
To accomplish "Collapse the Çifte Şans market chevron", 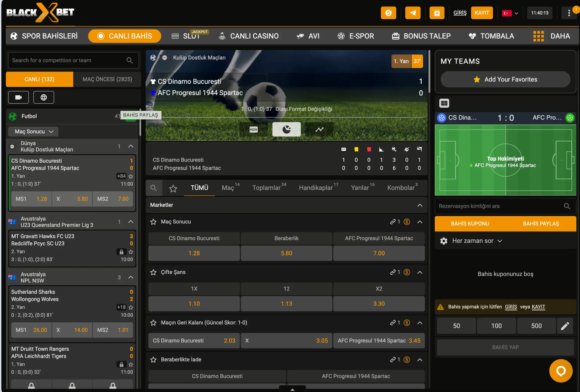I will pos(420,272).
